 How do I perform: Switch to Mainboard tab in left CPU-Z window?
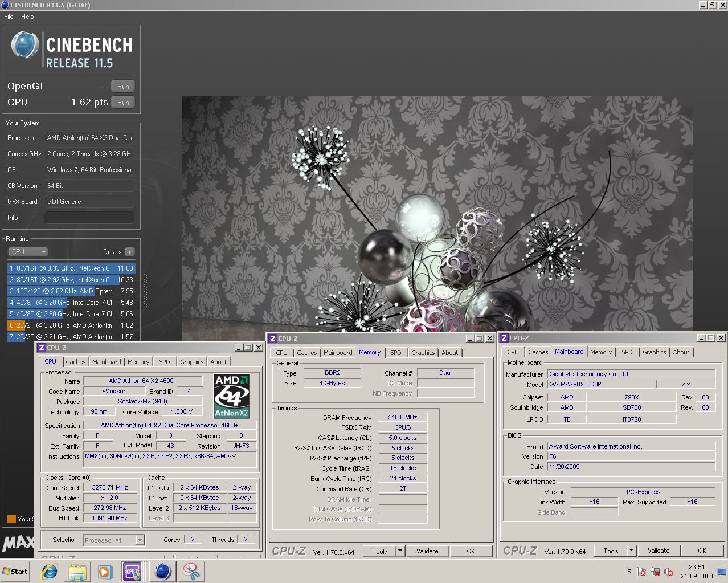click(x=107, y=362)
